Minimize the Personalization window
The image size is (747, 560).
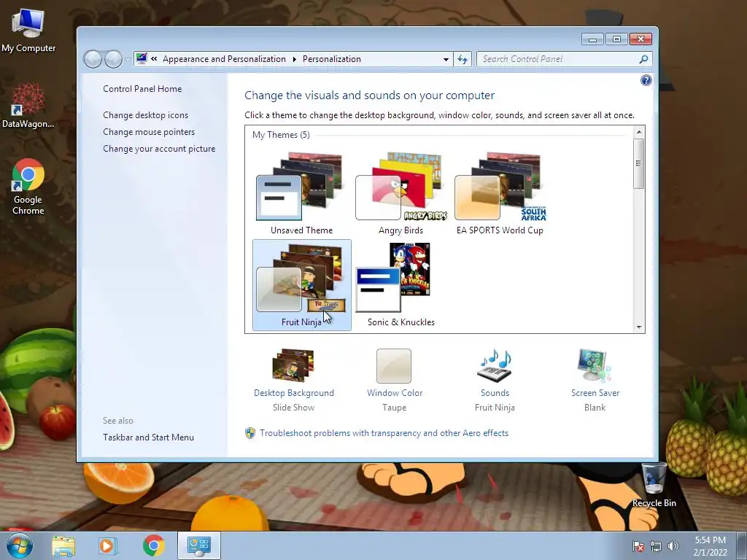[x=592, y=39]
